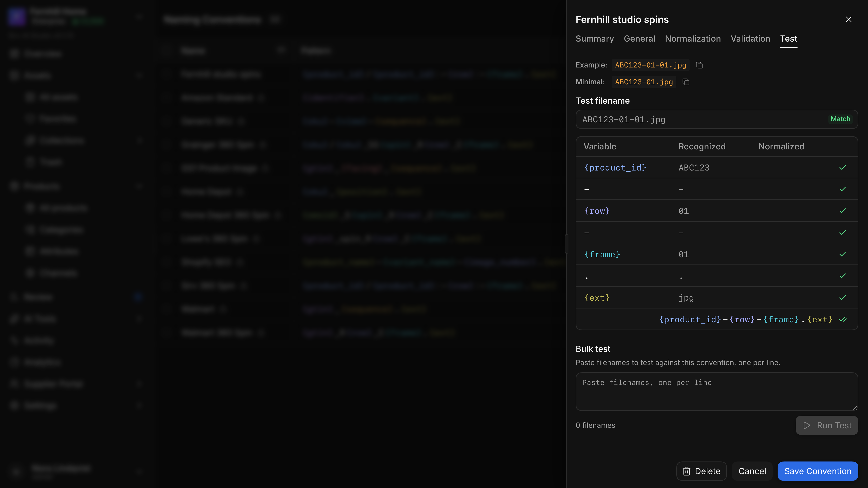
Task: Click the checkmark in the {row} row
Action: (x=842, y=211)
